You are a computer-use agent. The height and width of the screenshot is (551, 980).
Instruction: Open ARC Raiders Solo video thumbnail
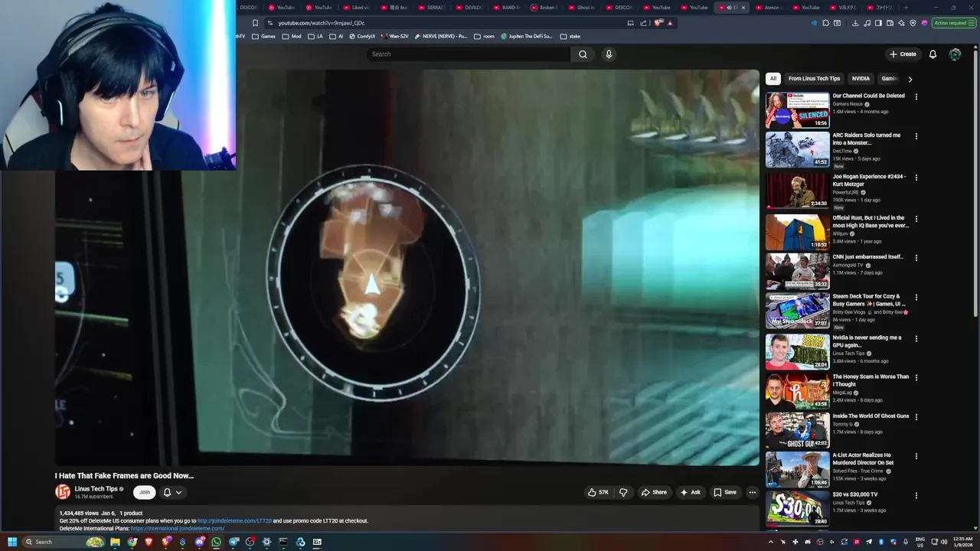[x=797, y=149]
